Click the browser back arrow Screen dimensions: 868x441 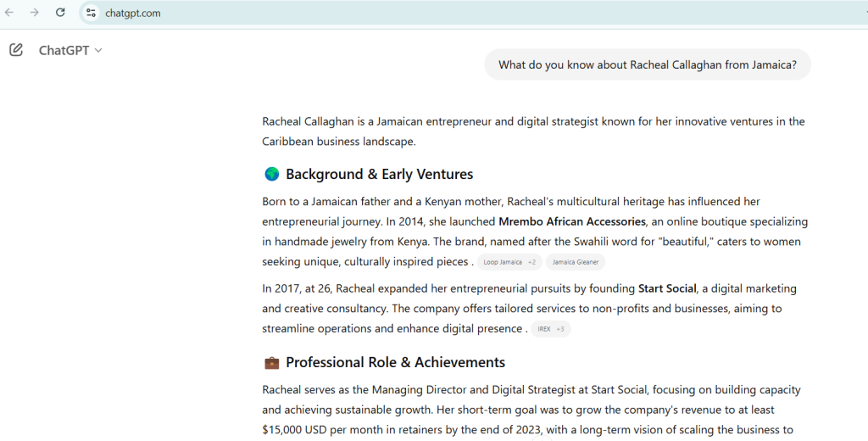click(x=9, y=13)
